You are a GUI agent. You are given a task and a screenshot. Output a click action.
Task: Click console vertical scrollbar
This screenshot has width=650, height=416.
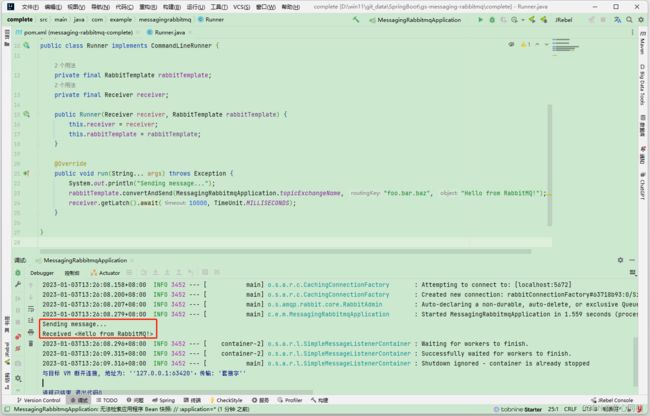coord(635,361)
